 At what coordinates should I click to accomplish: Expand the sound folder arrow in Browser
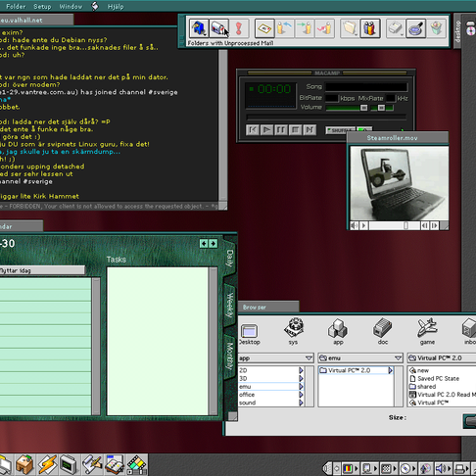click(301, 403)
